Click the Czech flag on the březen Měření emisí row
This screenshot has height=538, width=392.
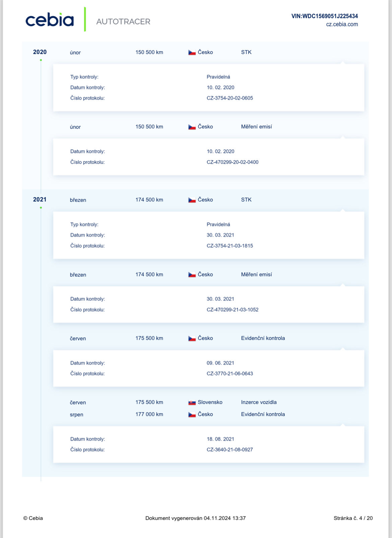coord(192,275)
